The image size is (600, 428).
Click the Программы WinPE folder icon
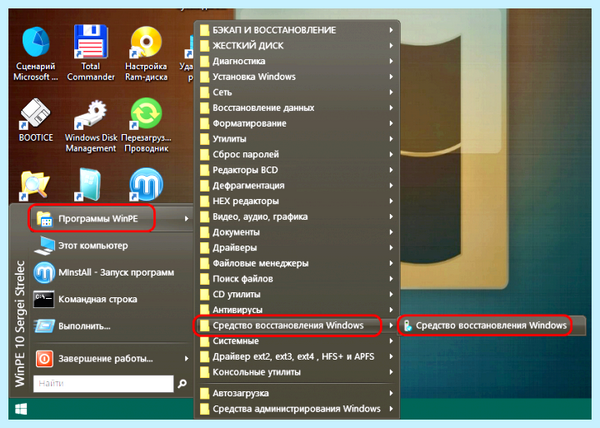45,219
